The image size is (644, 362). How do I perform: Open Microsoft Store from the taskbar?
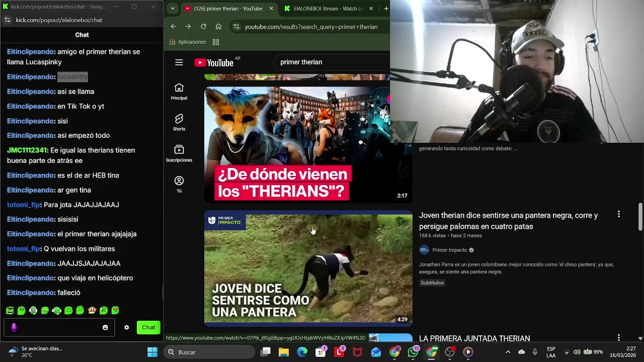pos(320,352)
